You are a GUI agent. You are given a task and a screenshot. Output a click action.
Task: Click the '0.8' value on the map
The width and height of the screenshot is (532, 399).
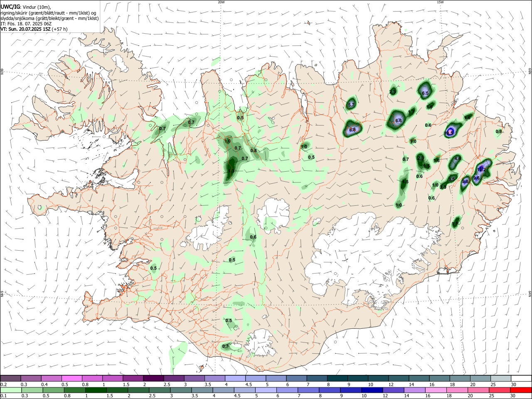(254, 151)
